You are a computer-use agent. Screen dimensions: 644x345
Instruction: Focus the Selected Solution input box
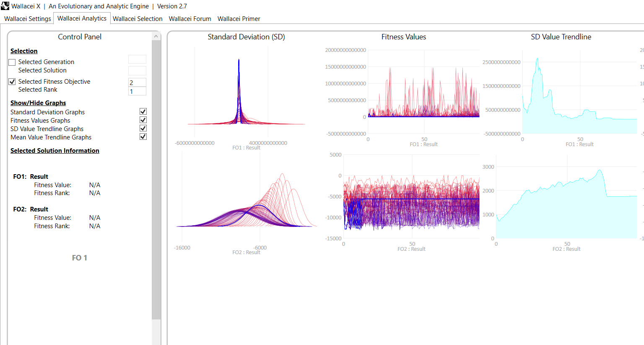pyautogui.click(x=137, y=71)
